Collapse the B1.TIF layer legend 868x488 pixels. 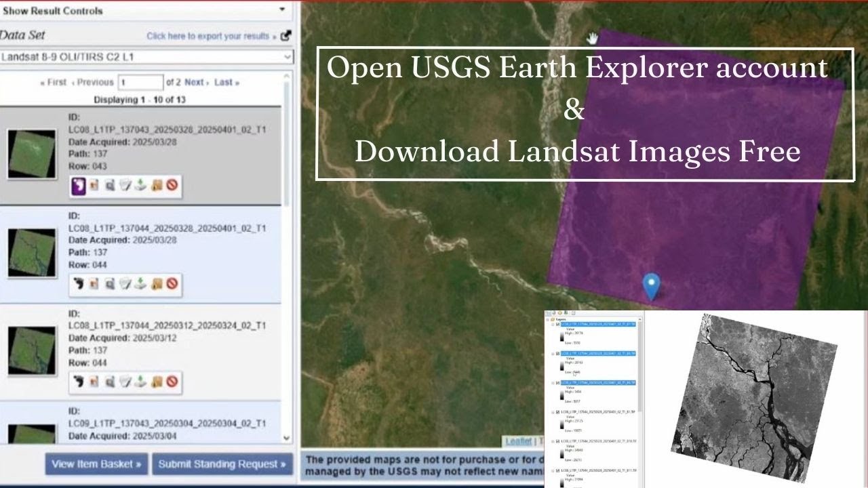point(553,412)
